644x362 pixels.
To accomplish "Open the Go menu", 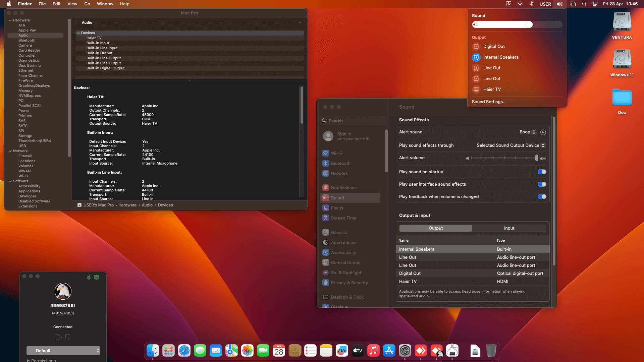I will (x=87, y=4).
